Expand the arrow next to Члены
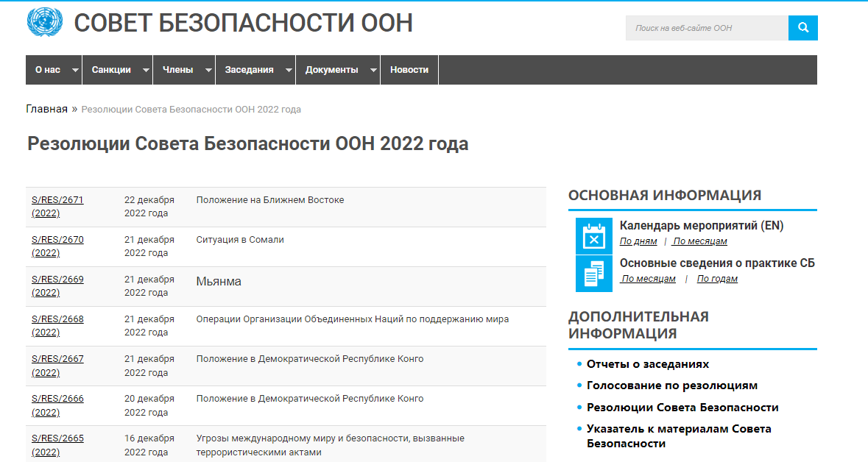 [x=208, y=71]
